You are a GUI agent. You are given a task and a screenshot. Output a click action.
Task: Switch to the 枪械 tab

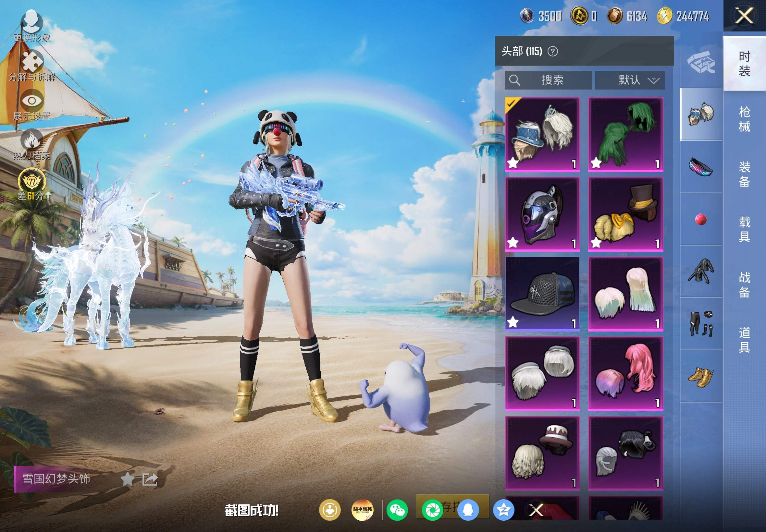pos(744,119)
